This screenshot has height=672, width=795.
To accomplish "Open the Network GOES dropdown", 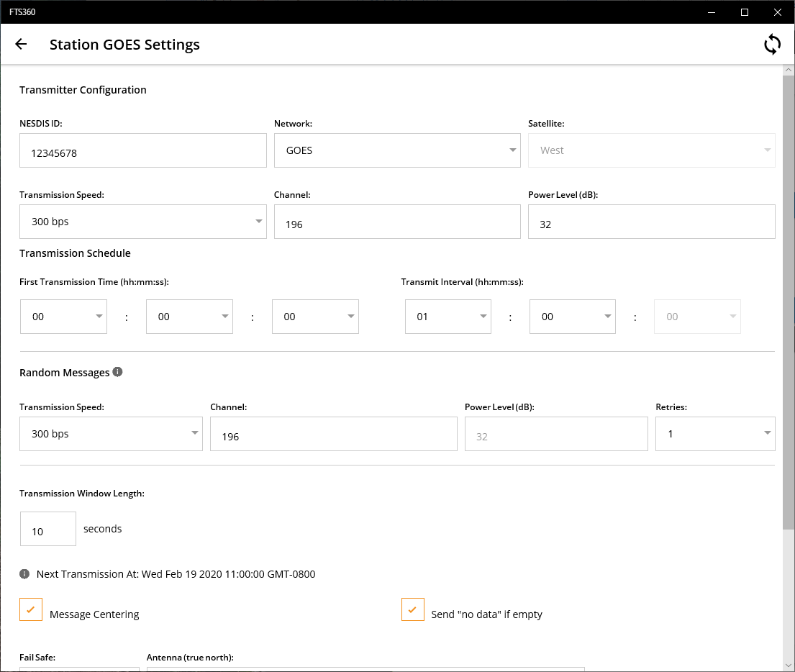I will tap(397, 150).
